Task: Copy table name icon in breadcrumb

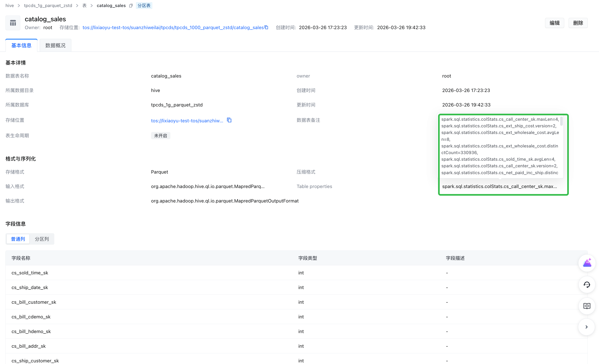Action: pyautogui.click(x=131, y=6)
